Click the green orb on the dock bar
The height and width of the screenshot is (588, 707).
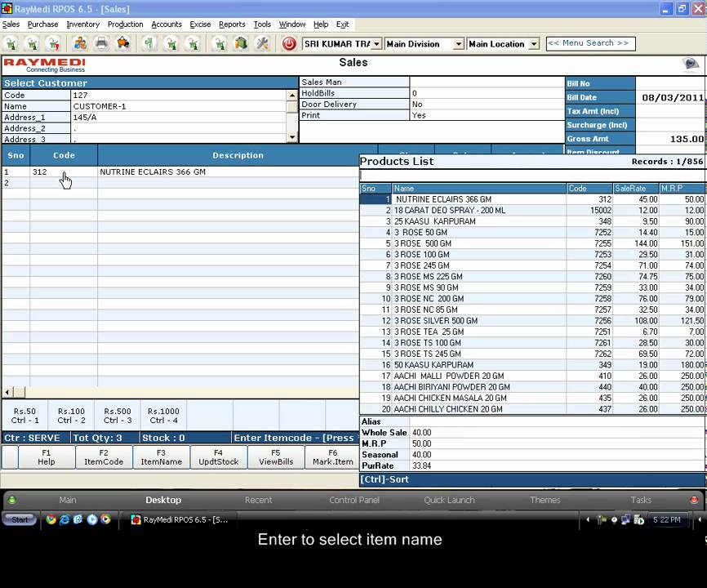point(12,500)
